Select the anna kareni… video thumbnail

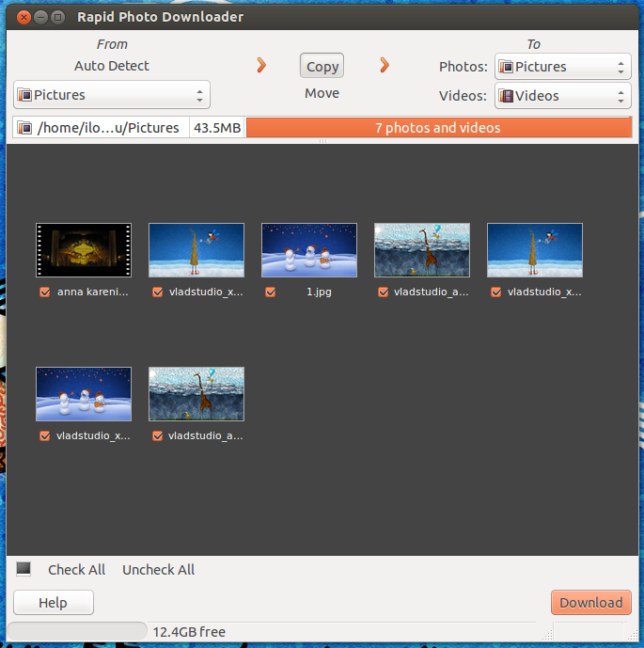(x=84, y=250)
